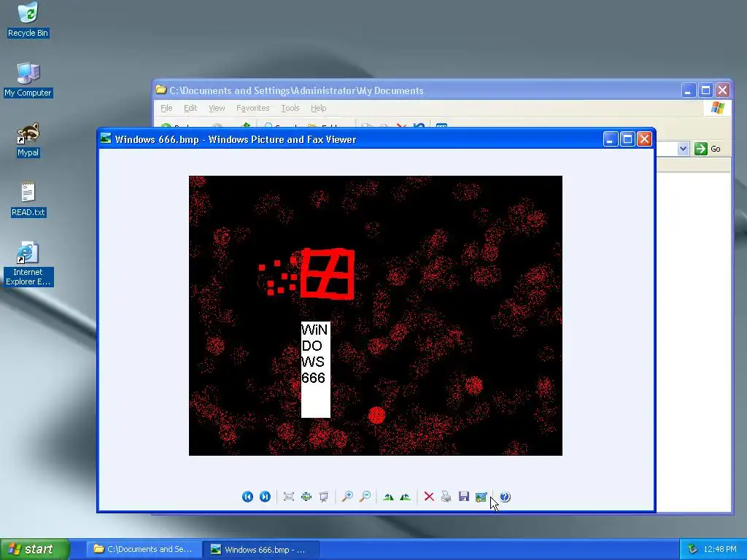Close the Picture and Fax Viewer window
The height and width of the screenshot is (560, 747).
coord(645,139)
